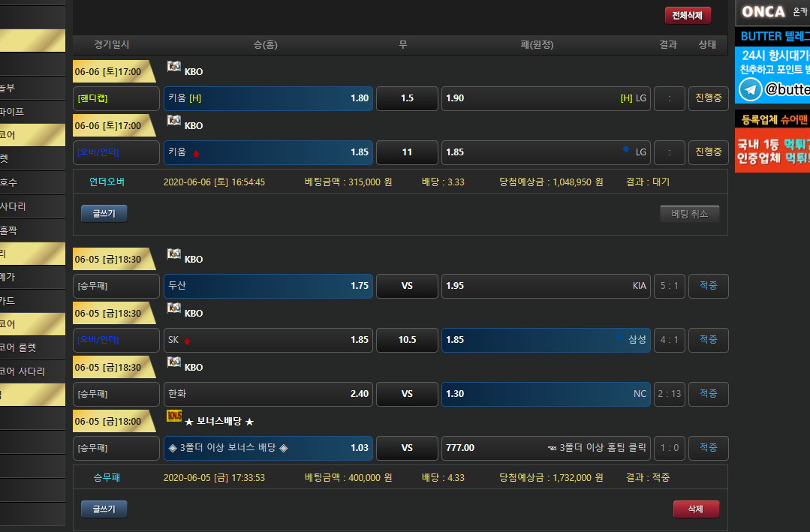Click the Telegram icon in the BUTTER banner
The image size is (810, 532).
749,90
